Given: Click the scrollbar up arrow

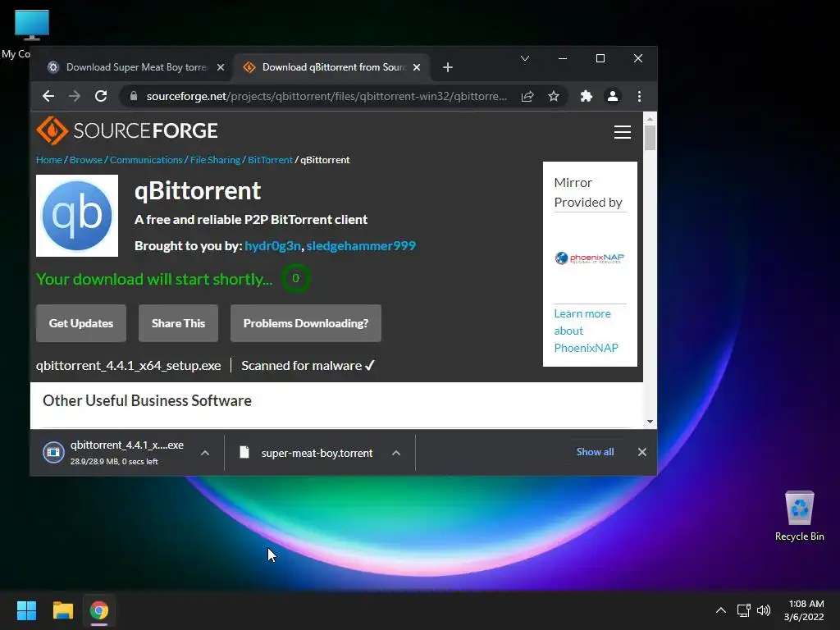Looking at the screenshot, I should pyautogui.click(x=650, y=119).
